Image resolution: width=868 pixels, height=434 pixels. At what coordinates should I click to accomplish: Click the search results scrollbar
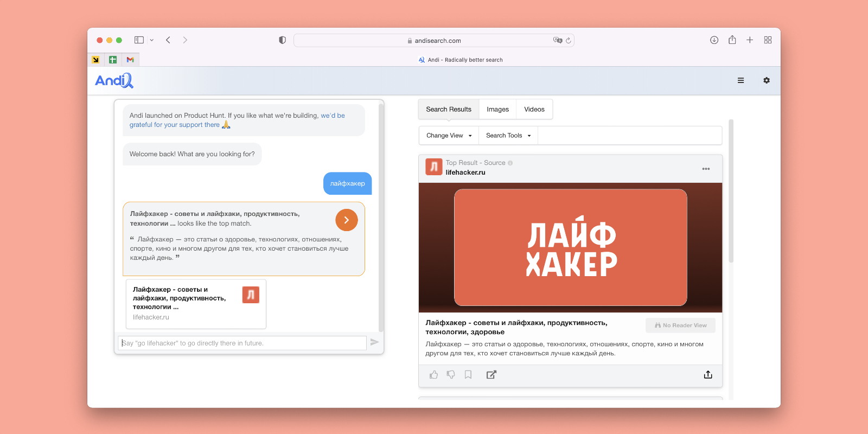[731, 191]
